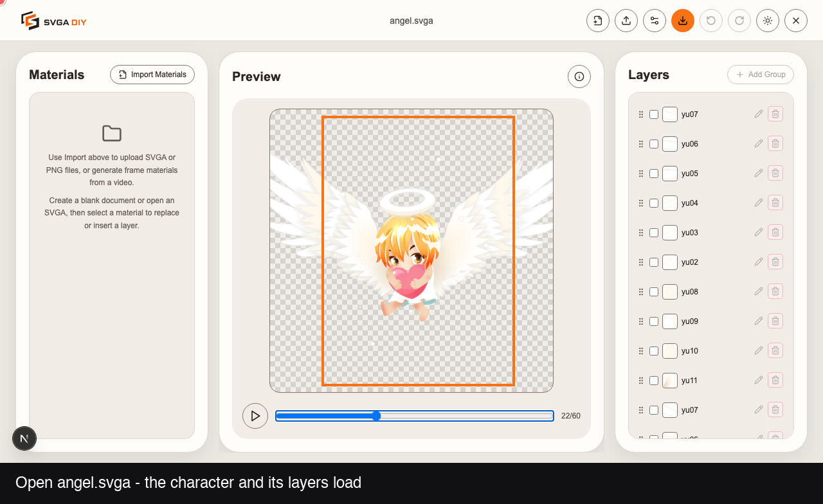The width and height of the screenshot is (823, 504).
Task: Grab the yu02 layer drag handle
Action: [641, 262]
